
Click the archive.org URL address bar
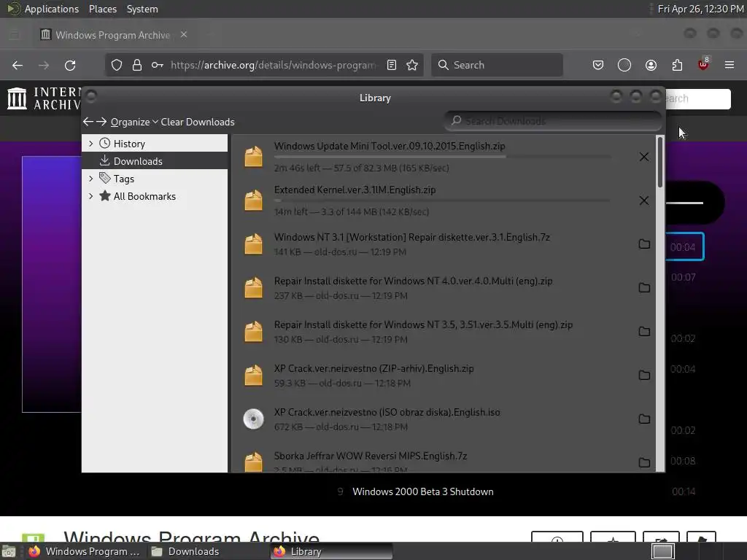click(273, 65)
